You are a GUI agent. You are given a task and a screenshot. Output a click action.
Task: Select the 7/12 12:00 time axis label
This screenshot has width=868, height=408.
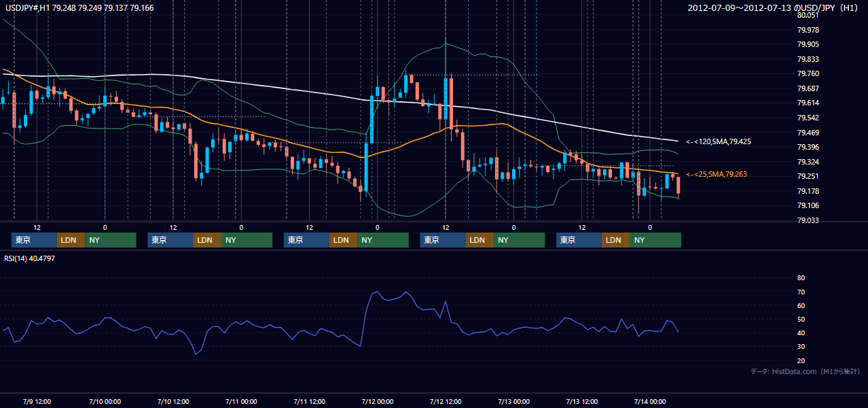pos(446,401)
